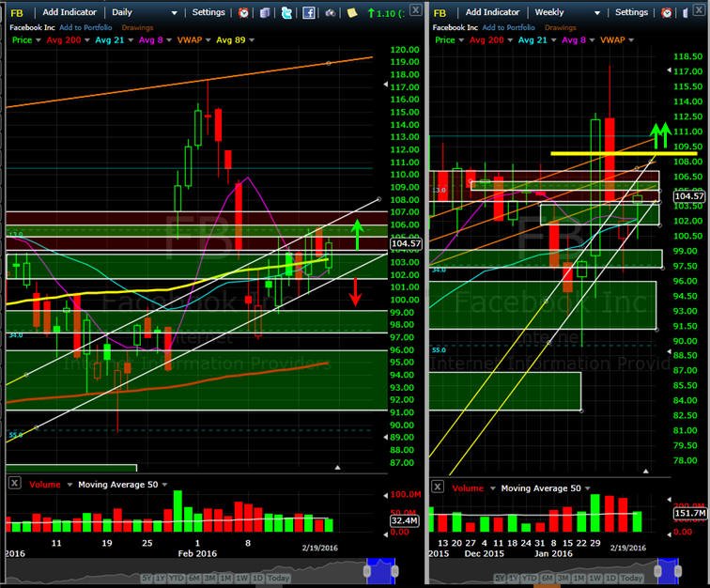Open Moving Average 50 dropdown in Daily volume pane

pos(164,485)
